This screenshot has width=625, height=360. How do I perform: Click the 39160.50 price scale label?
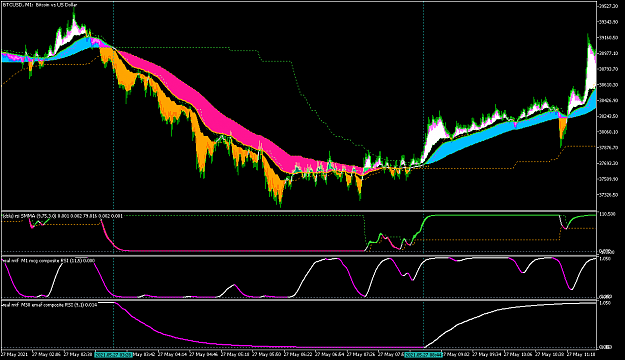[609, 37]
